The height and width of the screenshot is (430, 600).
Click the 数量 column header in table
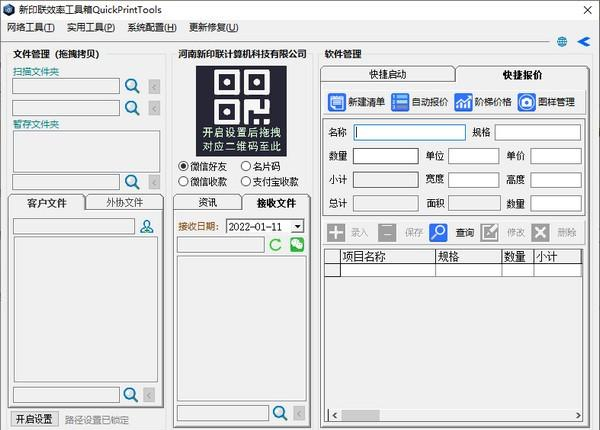click(518, 256)
